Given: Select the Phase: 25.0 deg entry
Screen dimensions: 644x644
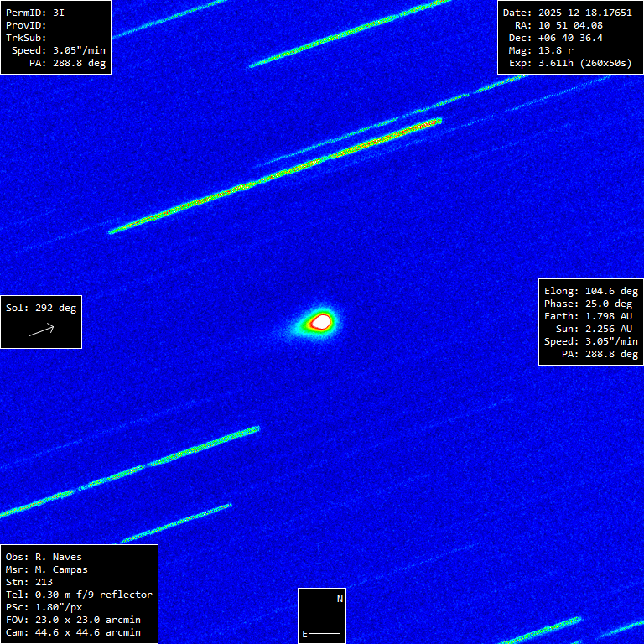Looking at the screenshot, I should (x=591, y=304).
